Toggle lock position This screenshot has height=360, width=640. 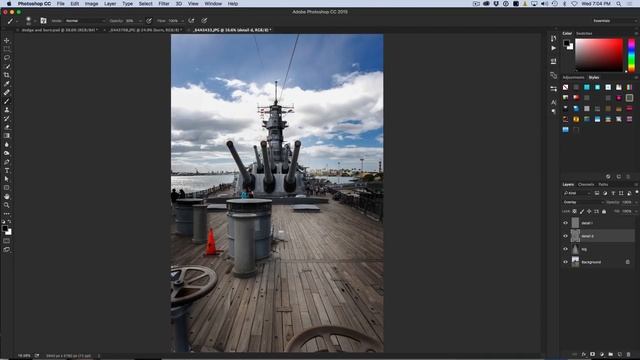(x=589, y=211)
